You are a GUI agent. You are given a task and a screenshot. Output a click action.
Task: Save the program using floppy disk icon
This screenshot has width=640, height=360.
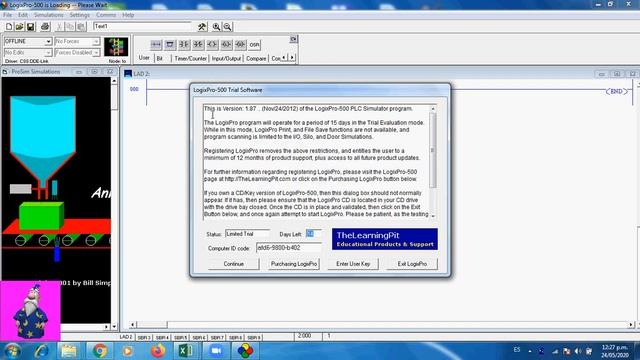tap(31, 27)
